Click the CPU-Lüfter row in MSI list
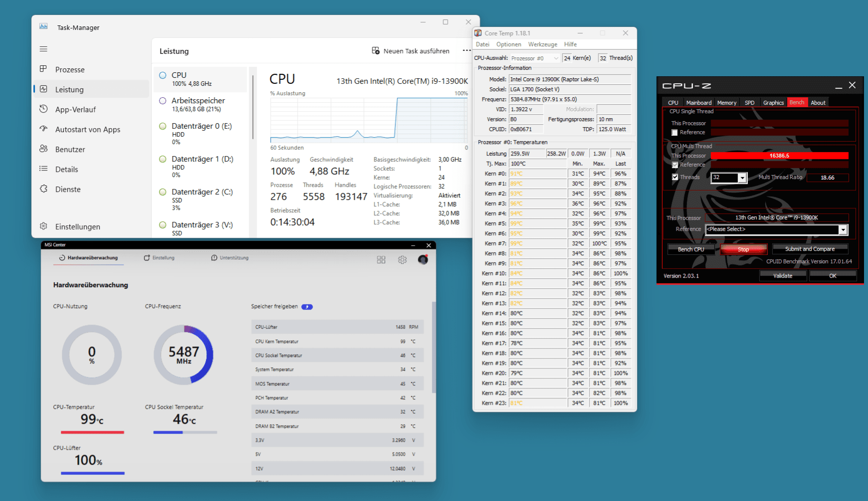The height and width of the screenshot is (501, 868). click(x=338, y=327)
